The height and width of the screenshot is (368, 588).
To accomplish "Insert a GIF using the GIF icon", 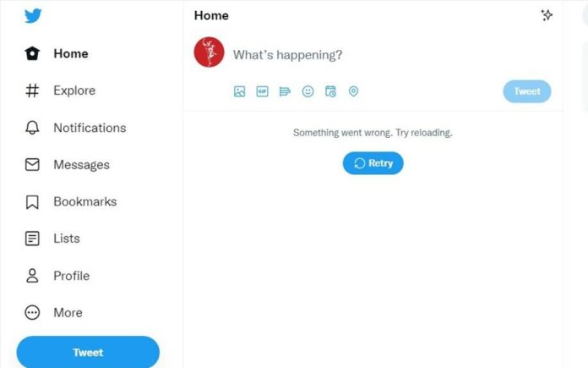I will (262, 91).
